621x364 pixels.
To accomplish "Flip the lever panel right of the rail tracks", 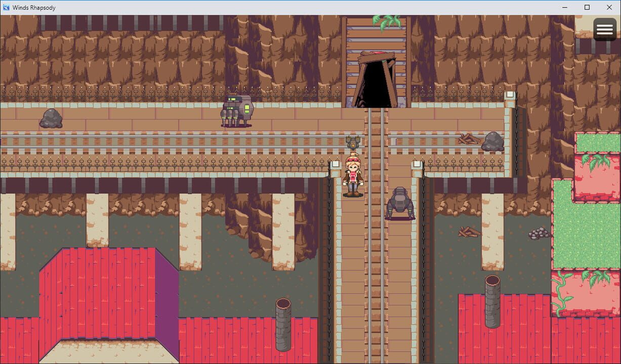I will 417,163.
